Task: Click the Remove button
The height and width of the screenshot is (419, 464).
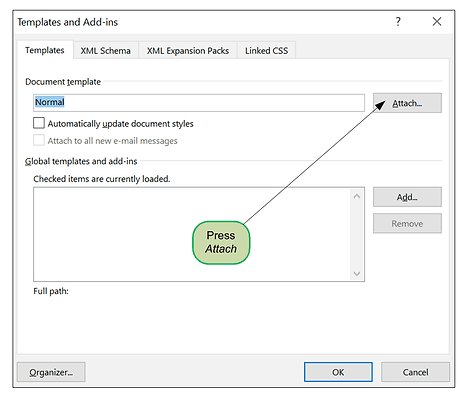Action: pyautogui.click(x=407, y=223)
